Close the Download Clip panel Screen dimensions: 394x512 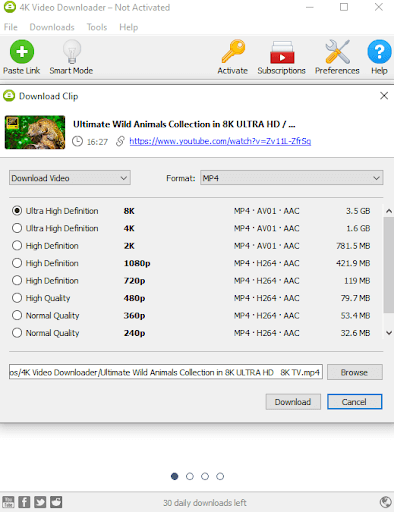tap(384, 96)
